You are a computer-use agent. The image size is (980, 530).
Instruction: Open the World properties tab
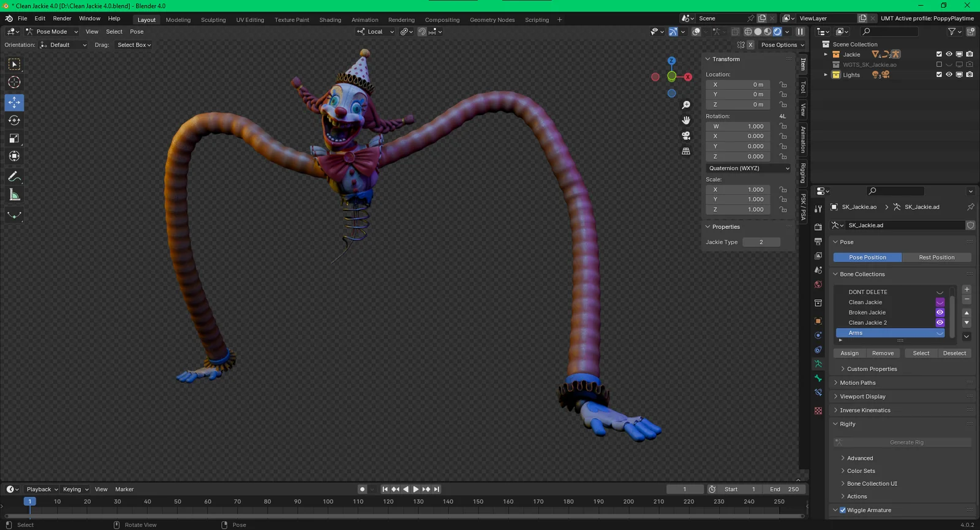point(818,285)
